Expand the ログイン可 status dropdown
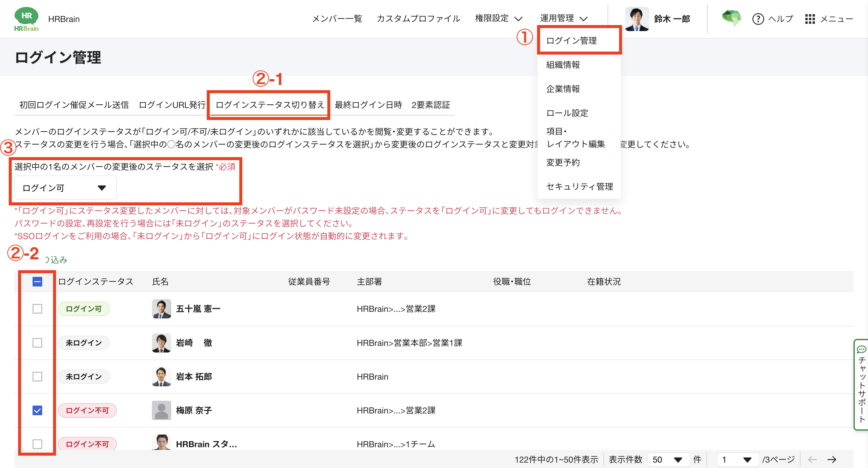Screen dimensions: 868x468 (65, 188)
